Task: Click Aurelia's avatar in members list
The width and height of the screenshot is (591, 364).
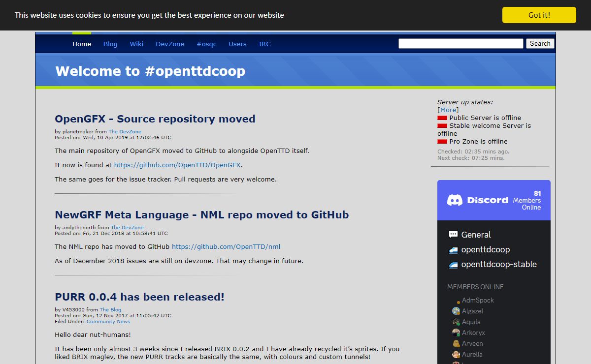Action: 456,354
